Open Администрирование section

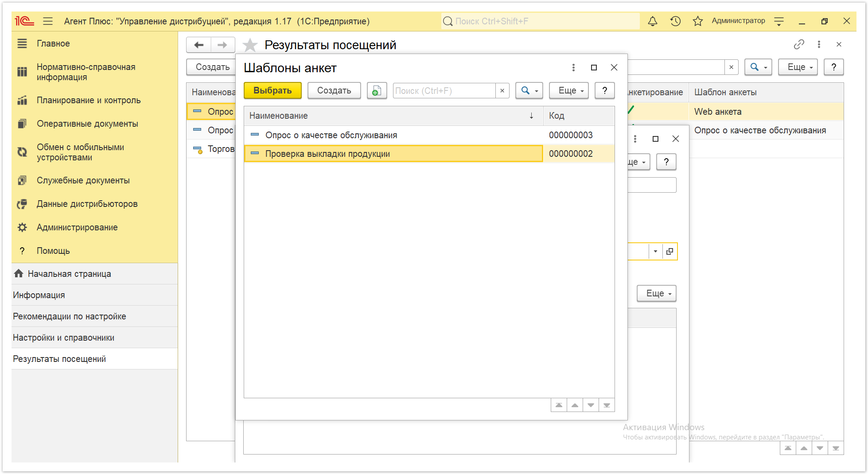[x=77, y=227]
